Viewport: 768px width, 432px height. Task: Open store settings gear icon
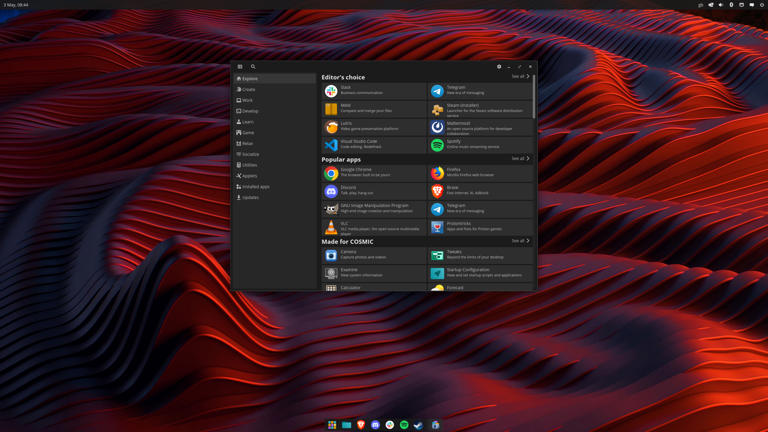click(499, 67)
